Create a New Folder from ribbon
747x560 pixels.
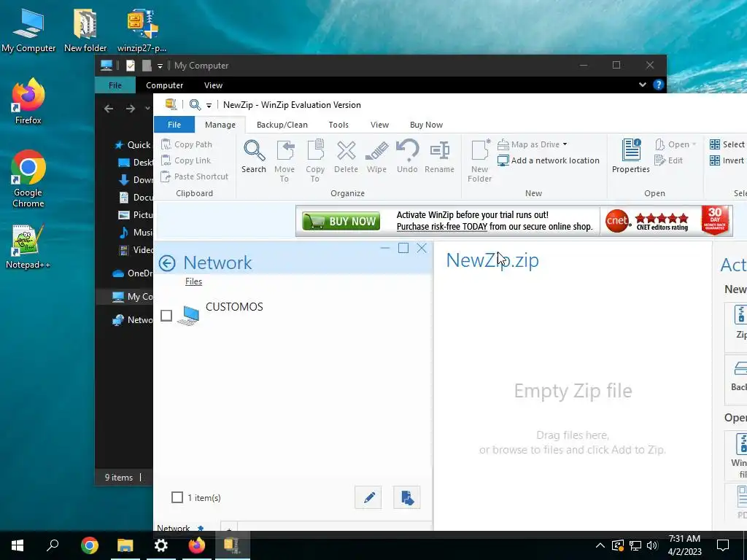point(480,161)
